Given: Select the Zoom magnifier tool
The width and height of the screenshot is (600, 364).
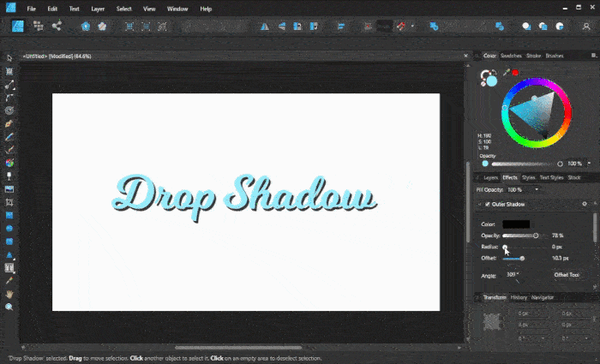Looking at the screenshot, I should [9, 307].
